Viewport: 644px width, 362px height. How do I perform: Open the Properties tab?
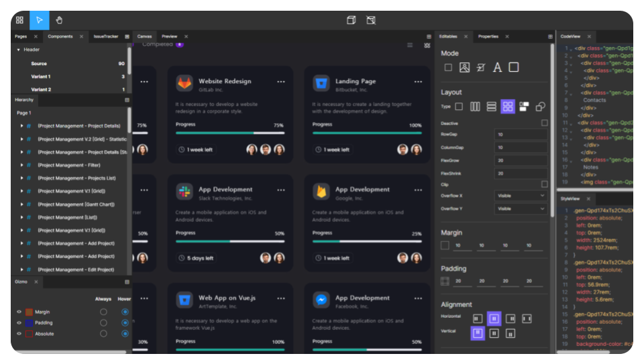pos(488,36)
